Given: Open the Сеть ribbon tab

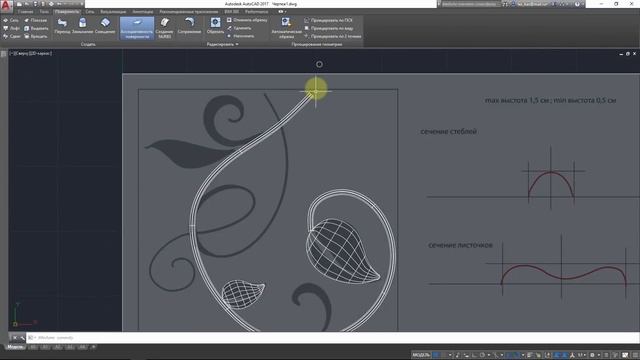Looking at the screenshot, I should (x=90, y=12).
